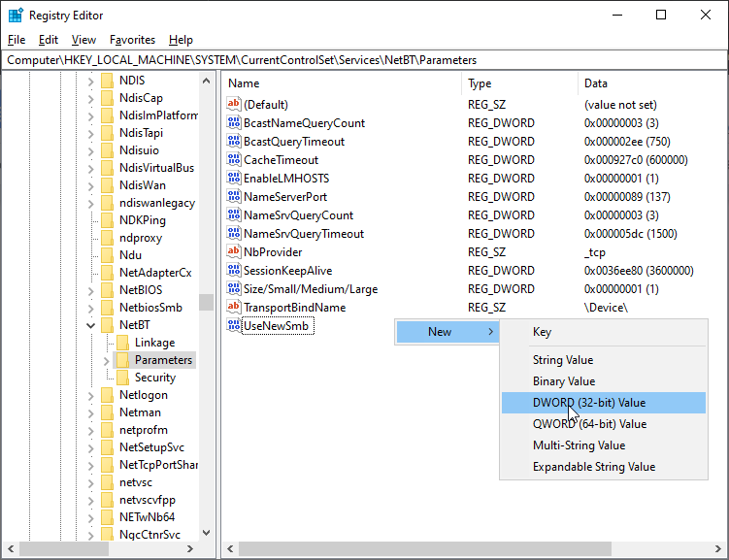
Task: Click the Linkage folder icon
Action: 122,343
